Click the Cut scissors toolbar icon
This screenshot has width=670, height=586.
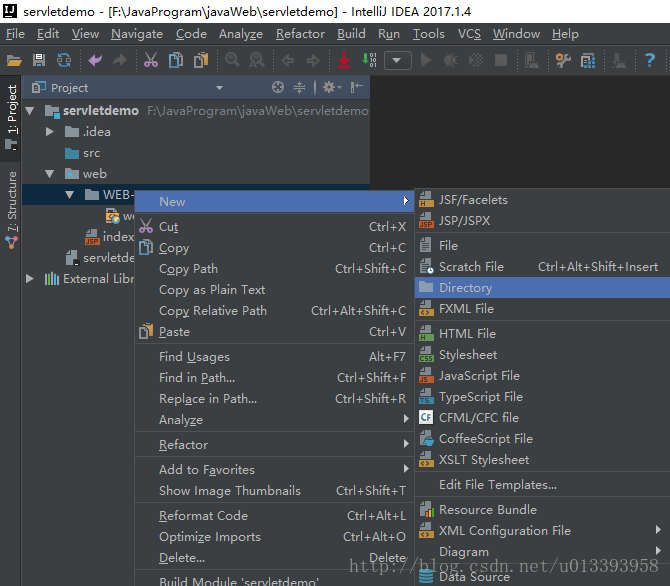(x=150, y=60)
